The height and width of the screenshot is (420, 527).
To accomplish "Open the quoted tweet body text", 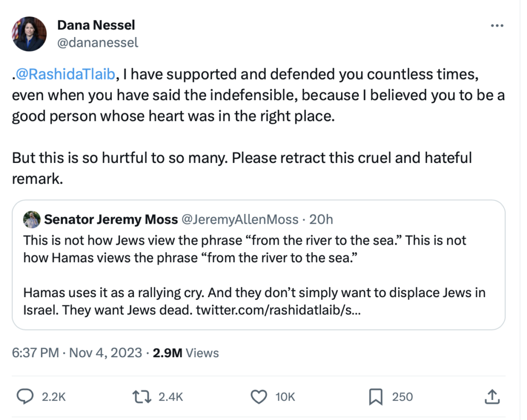I will coord(244,267).
